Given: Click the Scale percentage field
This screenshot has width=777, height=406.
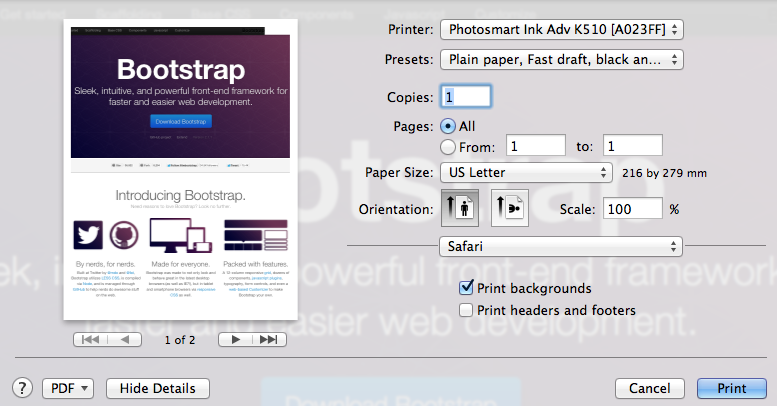Looking at the screenshot, I should tap(633, 209).
